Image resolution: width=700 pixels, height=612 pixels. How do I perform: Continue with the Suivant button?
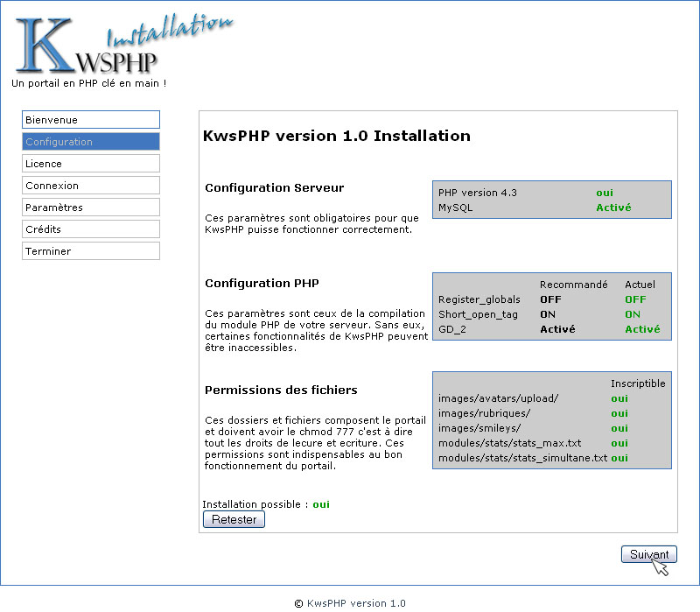649,554
